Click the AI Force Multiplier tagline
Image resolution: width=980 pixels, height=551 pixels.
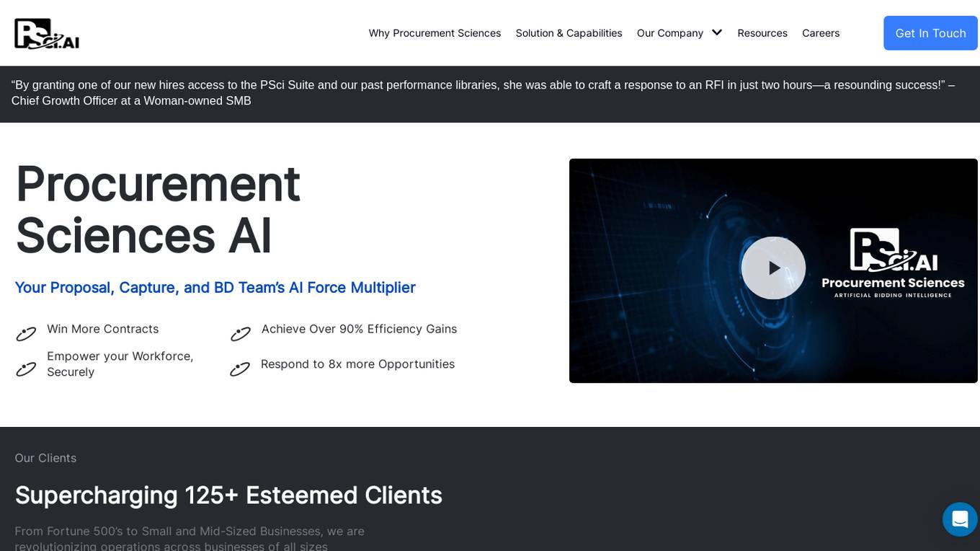[x=215, y=288]
